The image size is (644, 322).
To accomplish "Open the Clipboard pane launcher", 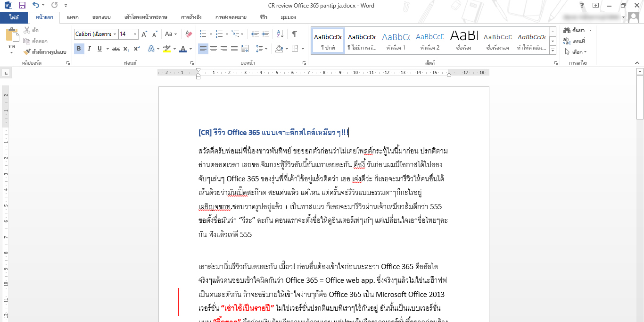I will tap(68, 63).
